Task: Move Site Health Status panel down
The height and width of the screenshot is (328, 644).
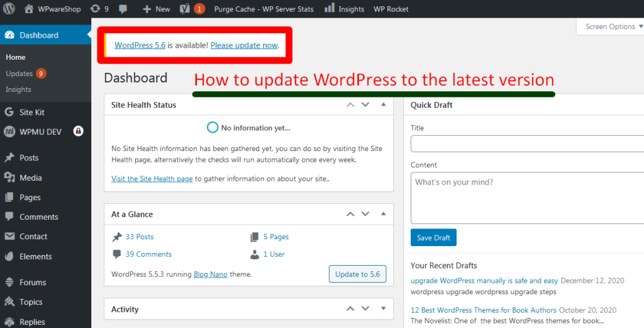Action: (365, 105)
